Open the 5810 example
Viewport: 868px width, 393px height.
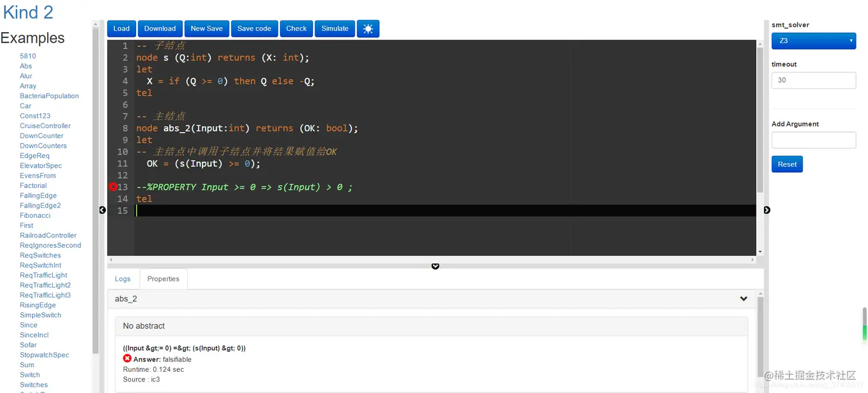click(28, 56)
